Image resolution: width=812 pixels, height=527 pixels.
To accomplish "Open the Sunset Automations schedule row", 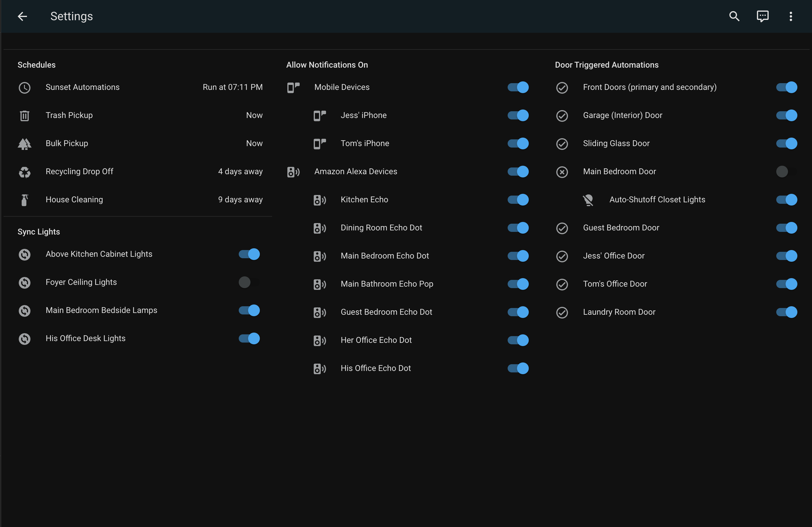I will point(83,87).
